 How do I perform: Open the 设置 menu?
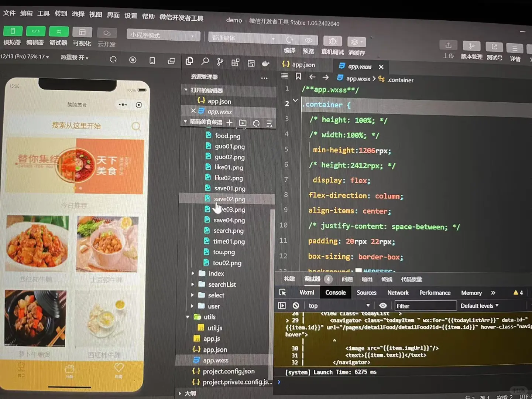(x=131, y=16)
